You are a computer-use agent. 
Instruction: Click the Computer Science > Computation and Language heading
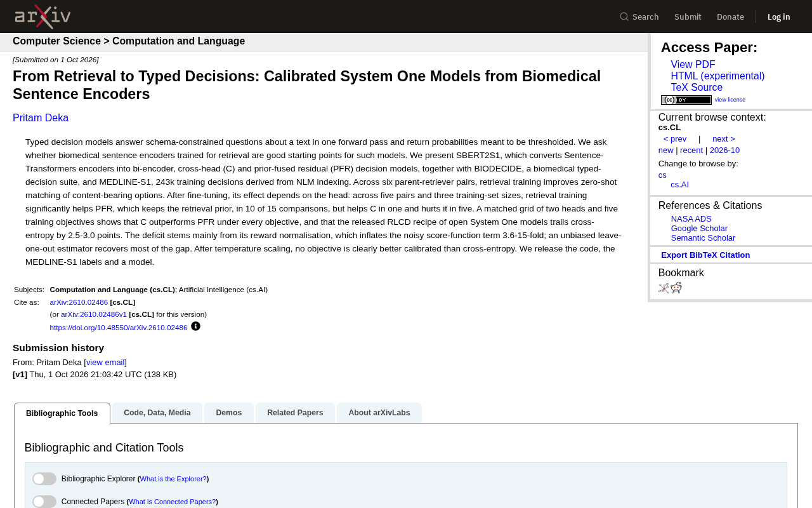pyautogui.click(x=129, y=41)
